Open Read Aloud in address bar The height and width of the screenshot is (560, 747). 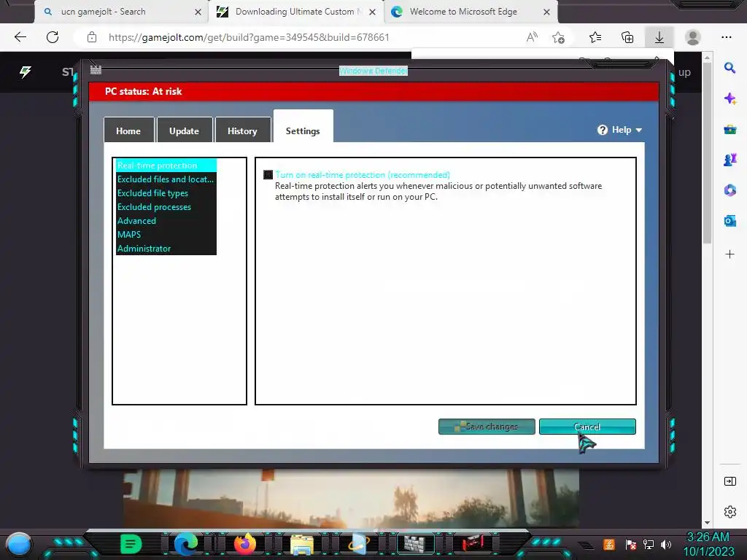[x=532, y=37]
